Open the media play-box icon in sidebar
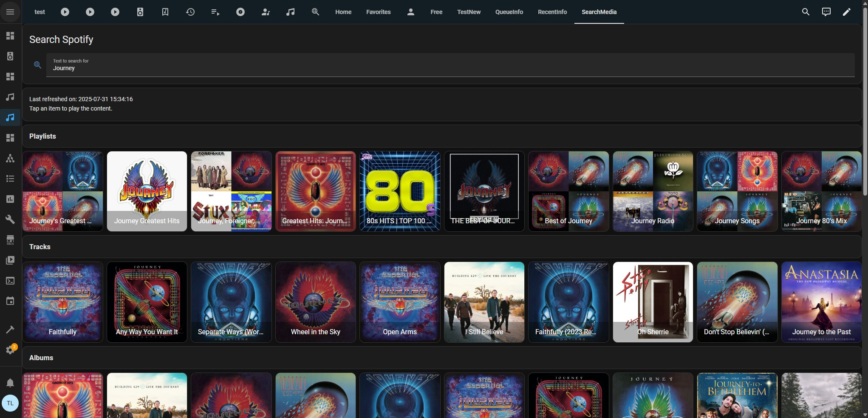 point(10,260)
